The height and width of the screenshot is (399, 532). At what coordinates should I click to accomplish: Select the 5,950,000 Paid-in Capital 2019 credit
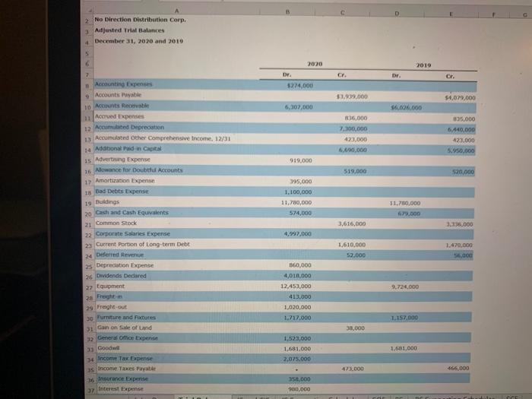pyautogui.click(x=461, y=150)
